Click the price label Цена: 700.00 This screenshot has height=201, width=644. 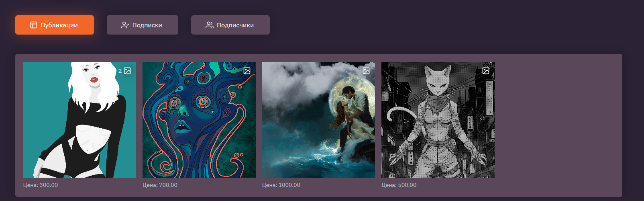point(160,185)
